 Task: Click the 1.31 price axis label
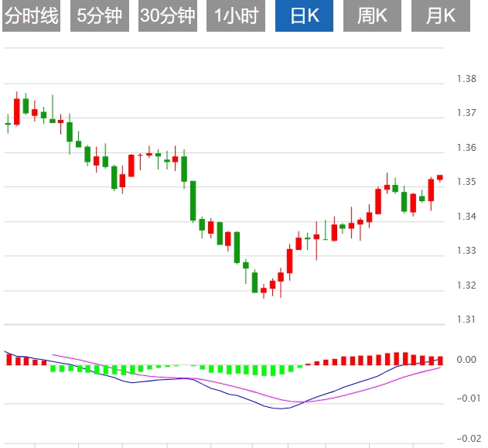pos(466,320)
